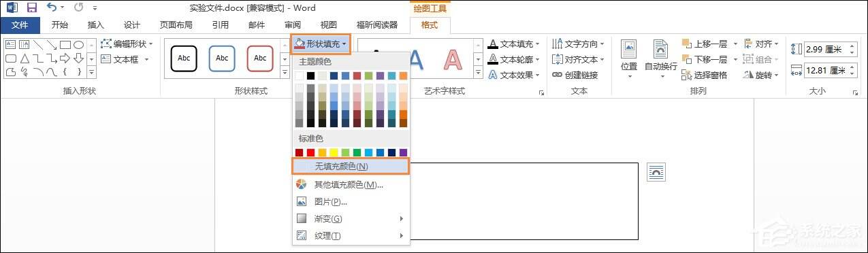868x253 pixels.
Task: Click the 创建链接 create link icon
Action: click(557, 75)
